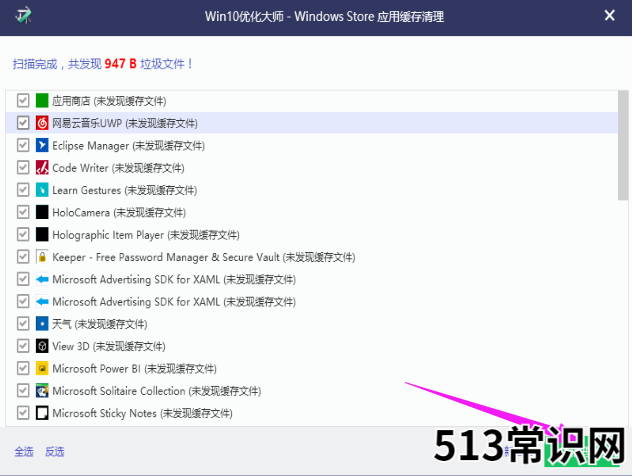Select the '天气 (未发现缓存文件)' row text
Image resolution: width=635 pixels, height=476 pixels.
click(100, 324)
